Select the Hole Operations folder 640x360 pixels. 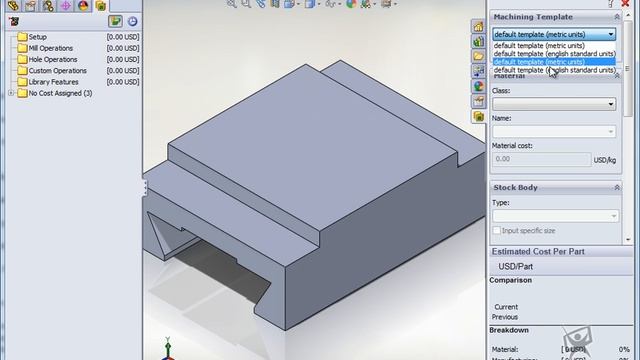coord(47,59)
